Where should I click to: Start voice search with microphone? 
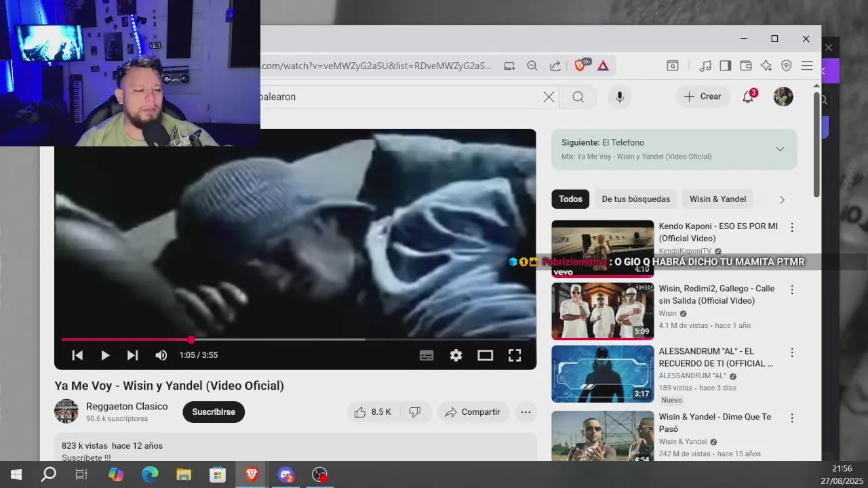pyautogui.click(x=619, y=97)
